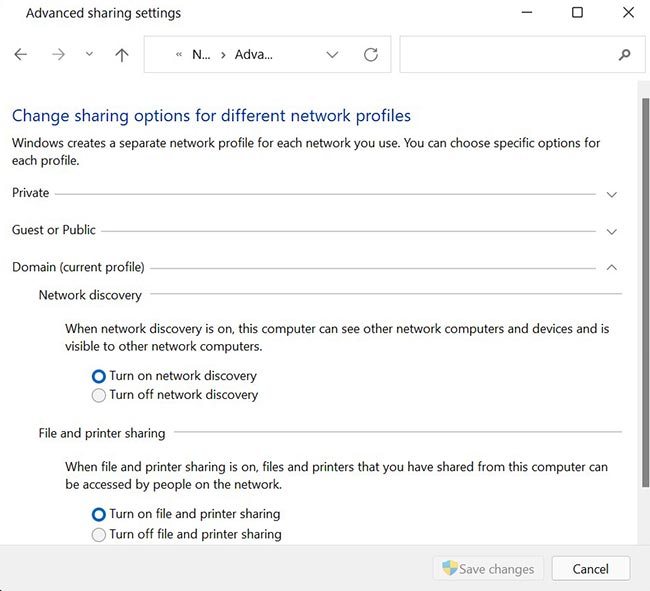The width and height of the screenshot is (650, 591).
Task: Open the recent locations dropdown arrow
Action: [x=89, y=55]
